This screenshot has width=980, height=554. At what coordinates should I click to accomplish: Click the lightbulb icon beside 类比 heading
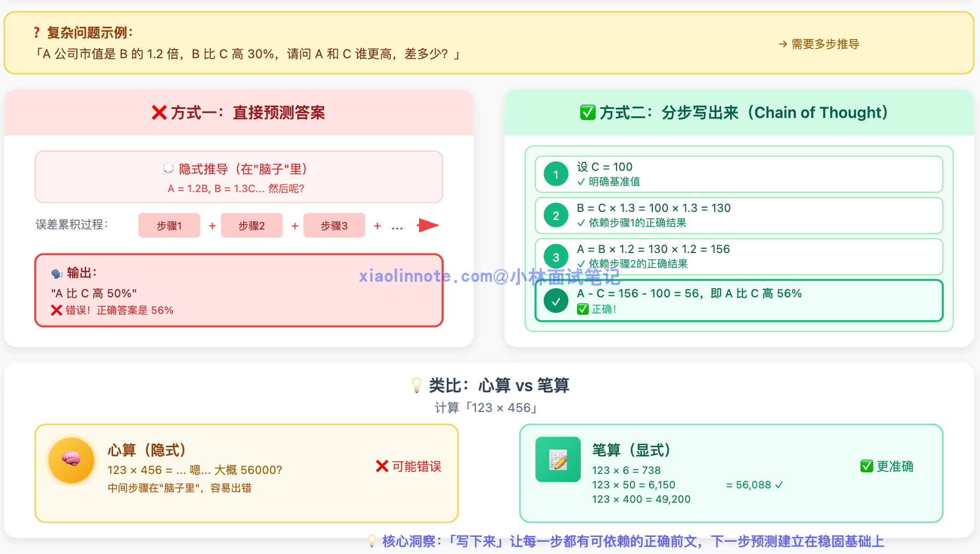[x=417, y=385]
